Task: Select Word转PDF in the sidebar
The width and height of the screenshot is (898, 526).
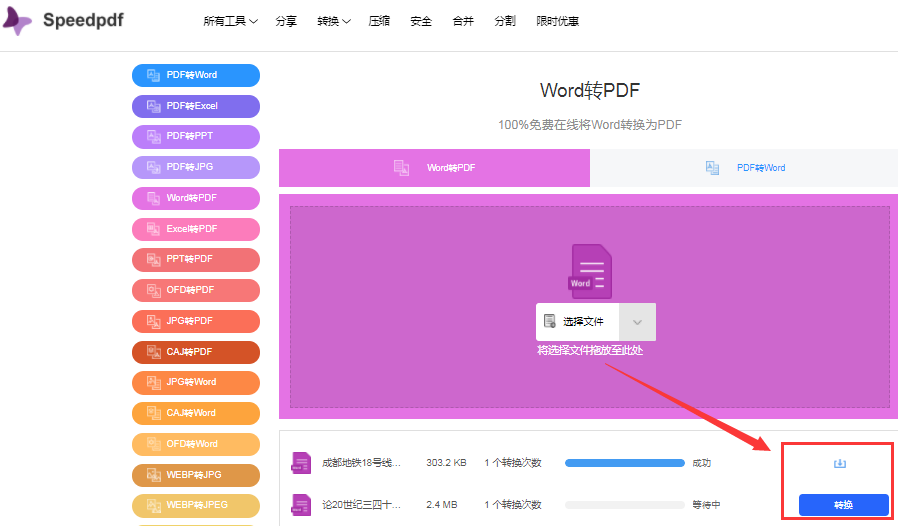Action: click(x=196, y=198)
